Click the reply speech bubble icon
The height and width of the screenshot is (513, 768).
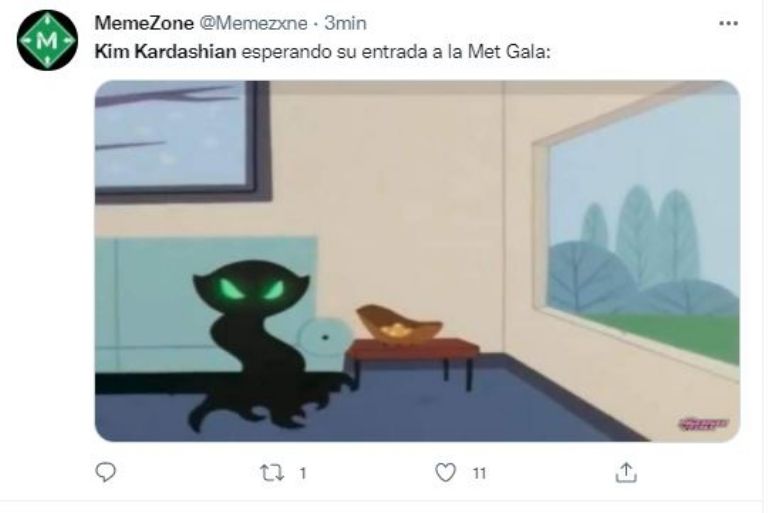click(x=105, y=472)
